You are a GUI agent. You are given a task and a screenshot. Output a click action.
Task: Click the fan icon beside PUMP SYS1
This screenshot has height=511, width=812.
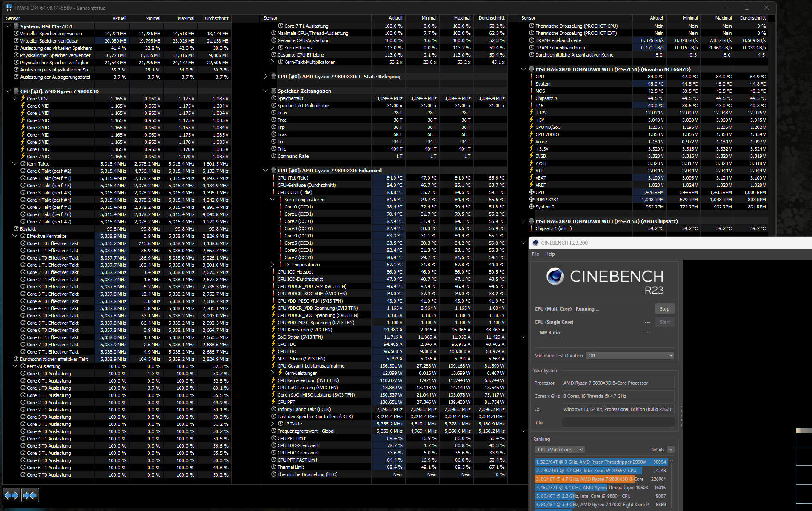(x=531, y=200)
